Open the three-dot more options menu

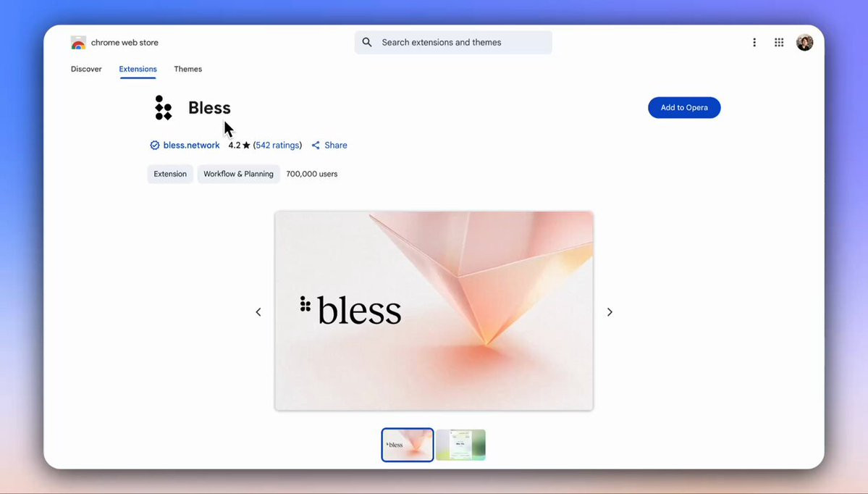coord(754,43)
